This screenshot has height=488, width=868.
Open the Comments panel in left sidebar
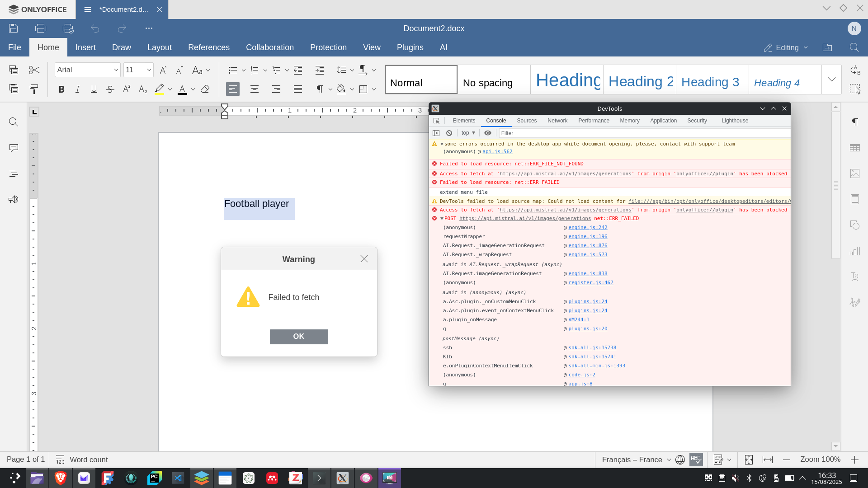14,148
